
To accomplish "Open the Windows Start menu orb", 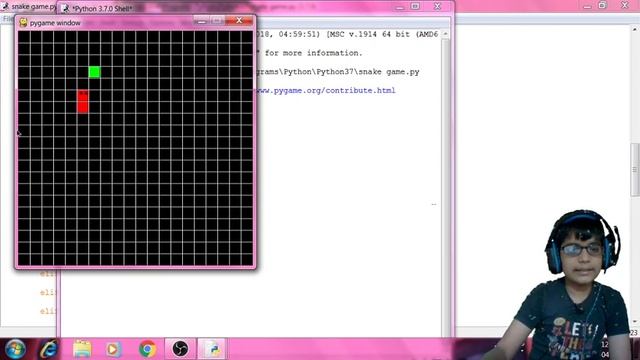I will (16, 349).
